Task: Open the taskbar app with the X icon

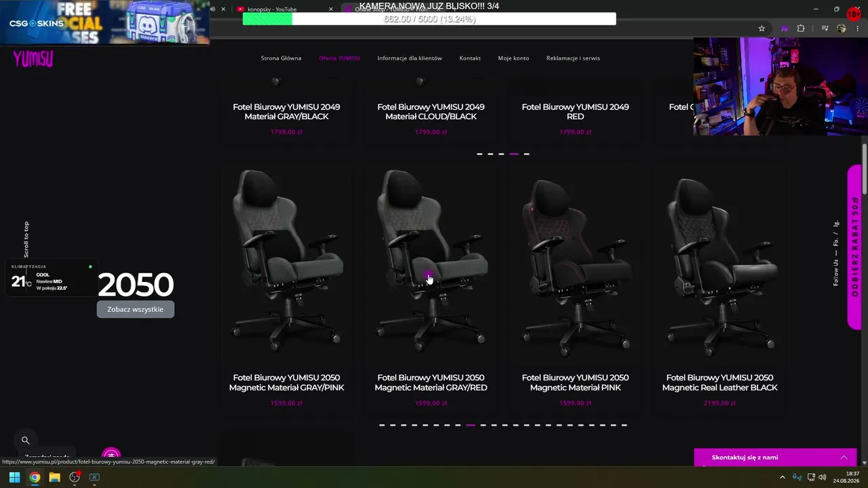Action: point(94,477)
